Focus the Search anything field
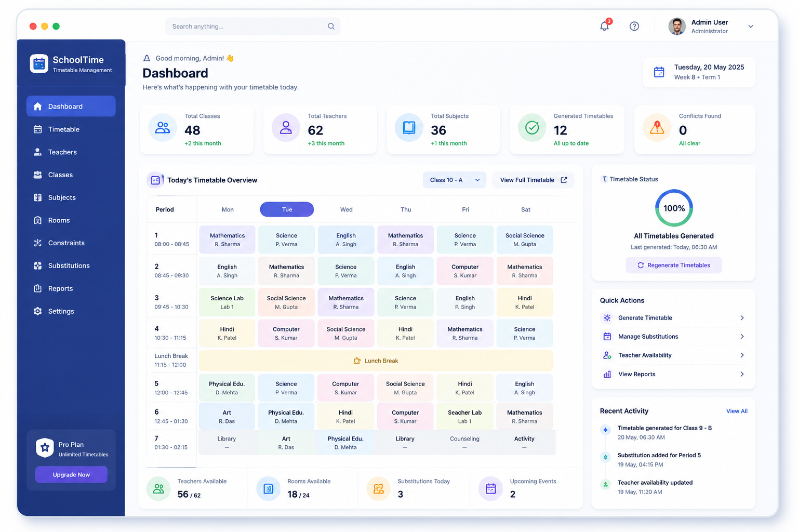The height and width of the screenshot is (532, 798). coord(252,26)
